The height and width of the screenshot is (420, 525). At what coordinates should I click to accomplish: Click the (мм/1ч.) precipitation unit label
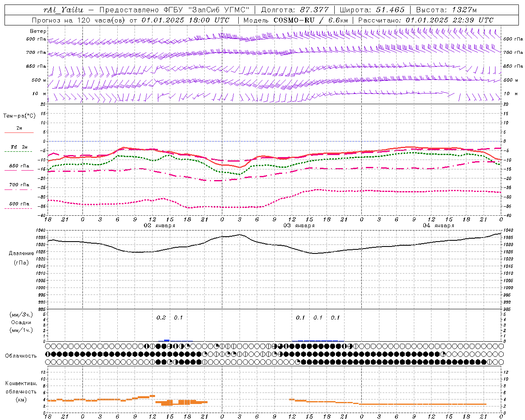click(21, 330)
